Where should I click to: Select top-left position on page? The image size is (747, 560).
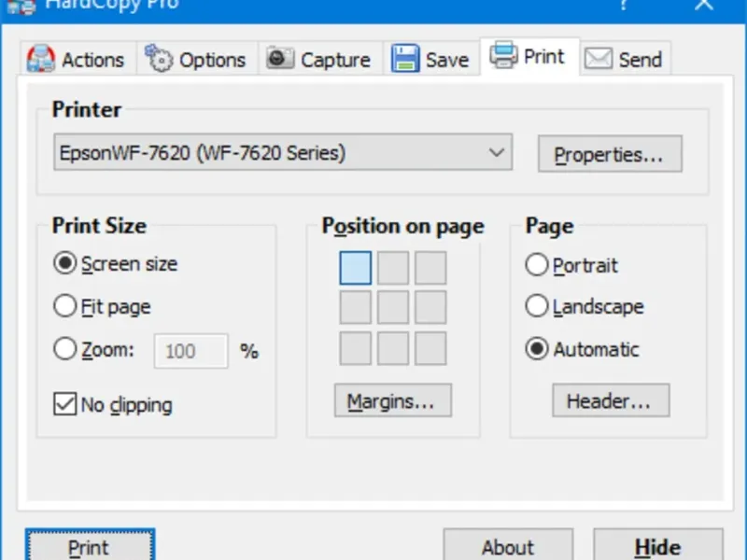tap(356, 268)
